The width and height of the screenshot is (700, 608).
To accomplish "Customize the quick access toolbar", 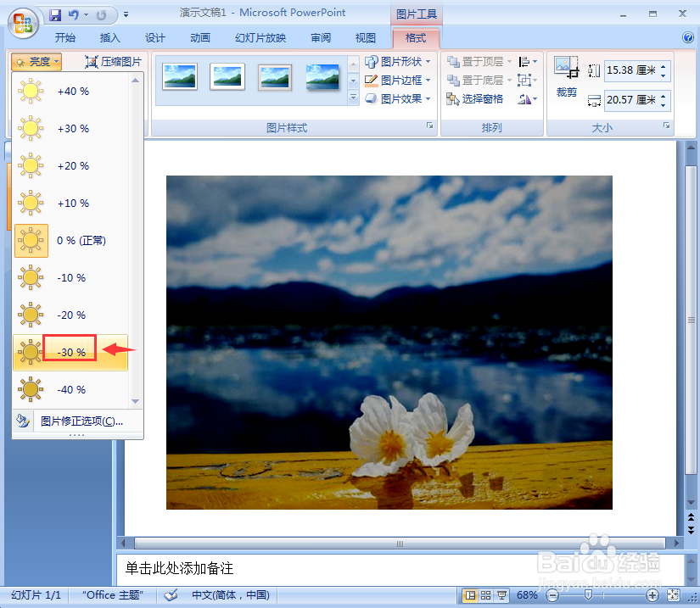I will click(126, 14).
